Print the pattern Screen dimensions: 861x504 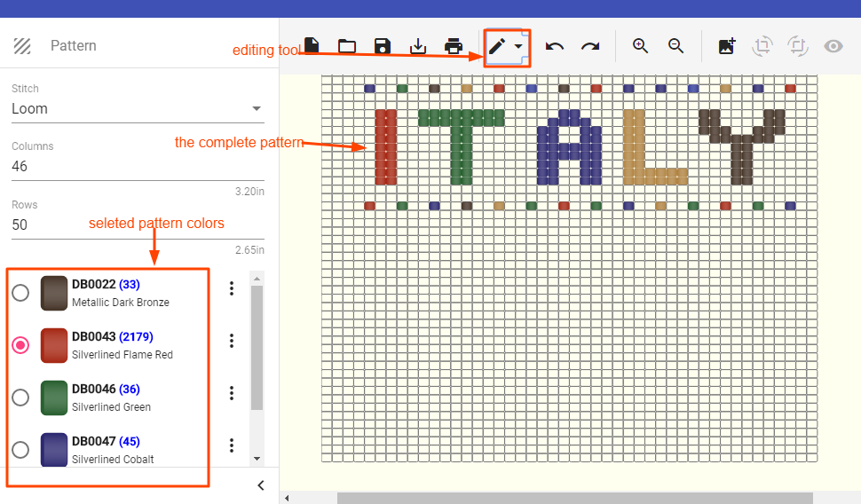[x=454, y=46]
